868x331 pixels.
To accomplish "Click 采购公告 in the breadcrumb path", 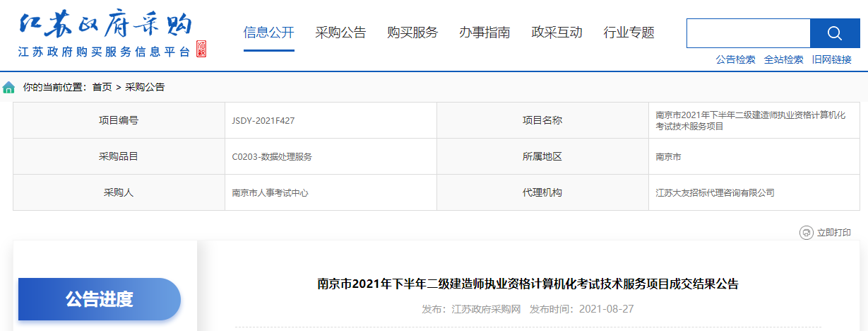I will click(145, 88).
